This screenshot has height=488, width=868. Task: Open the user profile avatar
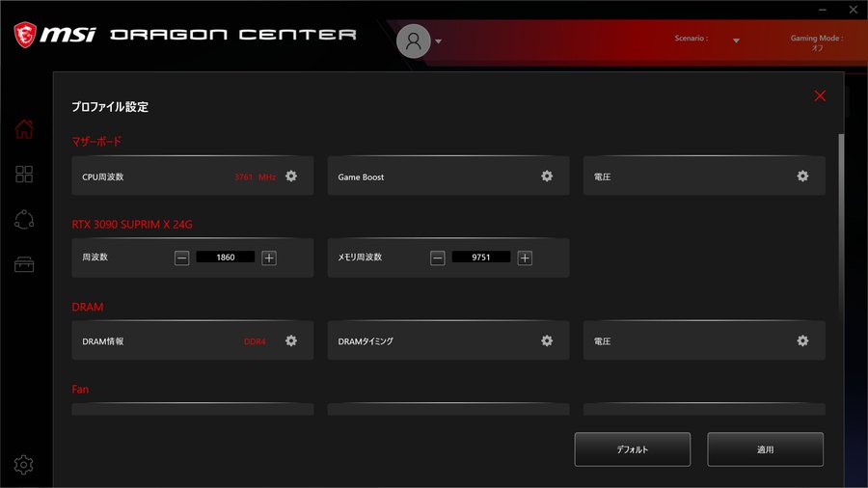(414, 41)
